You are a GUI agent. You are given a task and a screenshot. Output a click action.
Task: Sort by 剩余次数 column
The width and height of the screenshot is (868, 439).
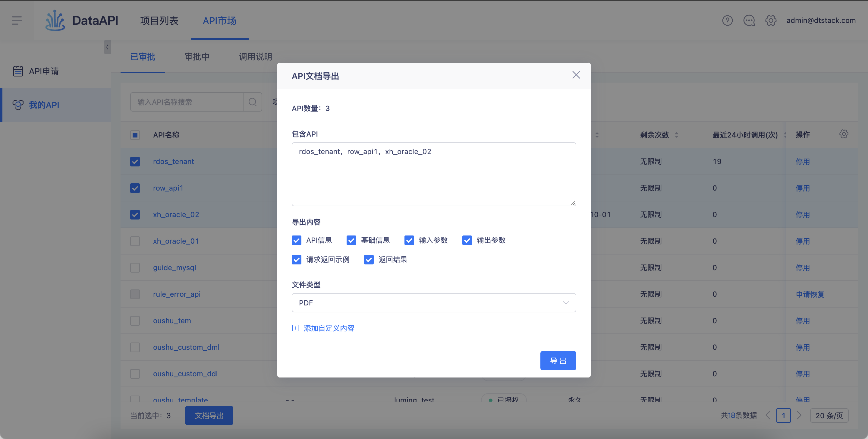[x=676, y=135]
